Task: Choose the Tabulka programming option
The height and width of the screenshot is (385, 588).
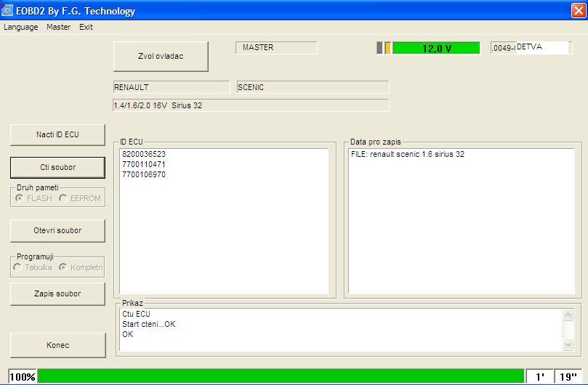Action: coord(18,267)
